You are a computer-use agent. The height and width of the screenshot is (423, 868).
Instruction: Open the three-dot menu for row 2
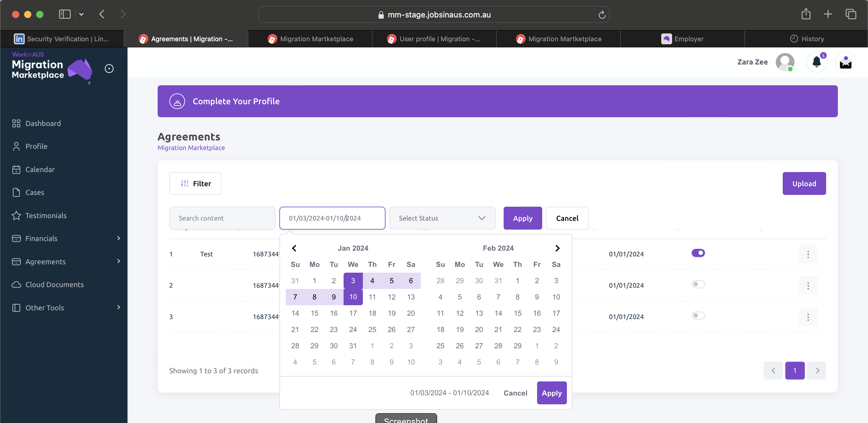808,286
